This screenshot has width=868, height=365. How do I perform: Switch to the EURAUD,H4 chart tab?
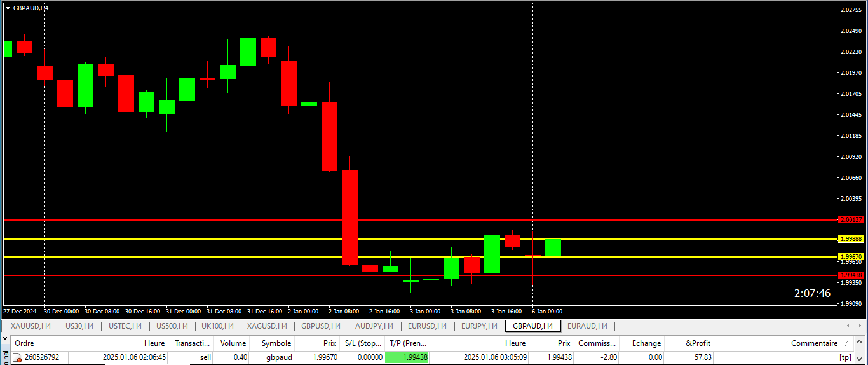tap(587, 326)
